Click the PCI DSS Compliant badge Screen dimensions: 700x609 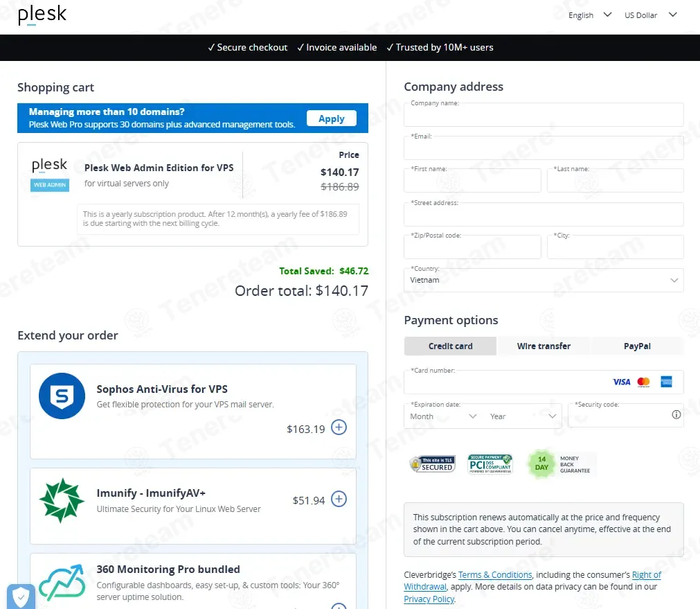click(490, 464)
